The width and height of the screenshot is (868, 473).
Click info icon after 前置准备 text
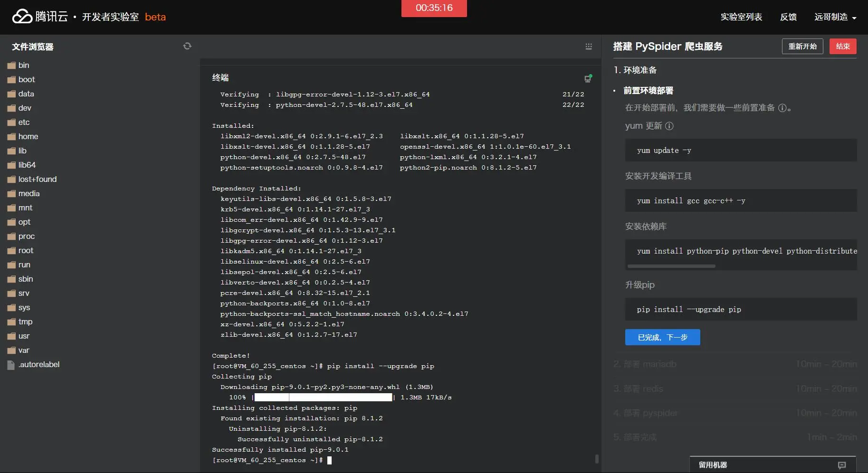782,108
